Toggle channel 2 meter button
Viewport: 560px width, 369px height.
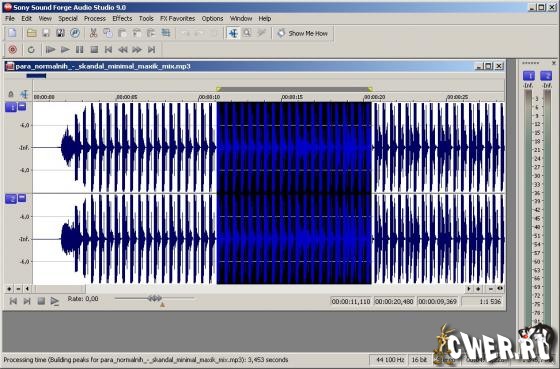546,75
